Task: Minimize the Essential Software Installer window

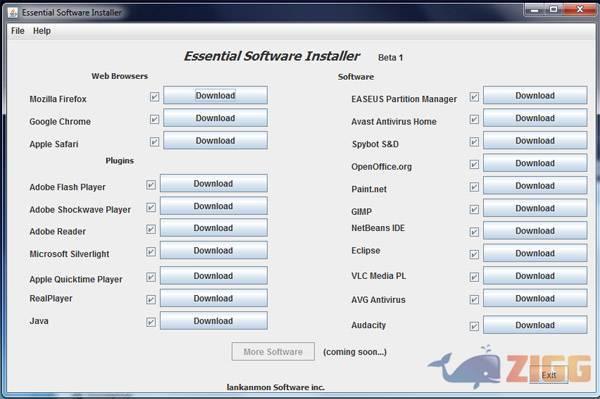Action: click(535, 9)
